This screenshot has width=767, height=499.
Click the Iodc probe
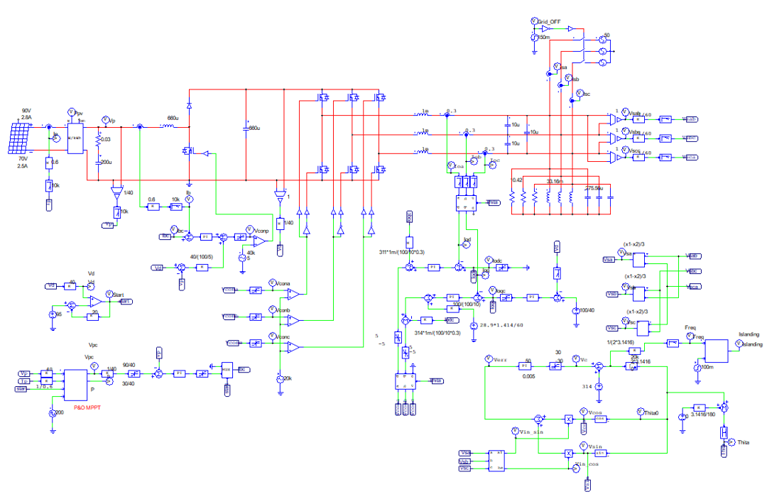tap(488, 260)
